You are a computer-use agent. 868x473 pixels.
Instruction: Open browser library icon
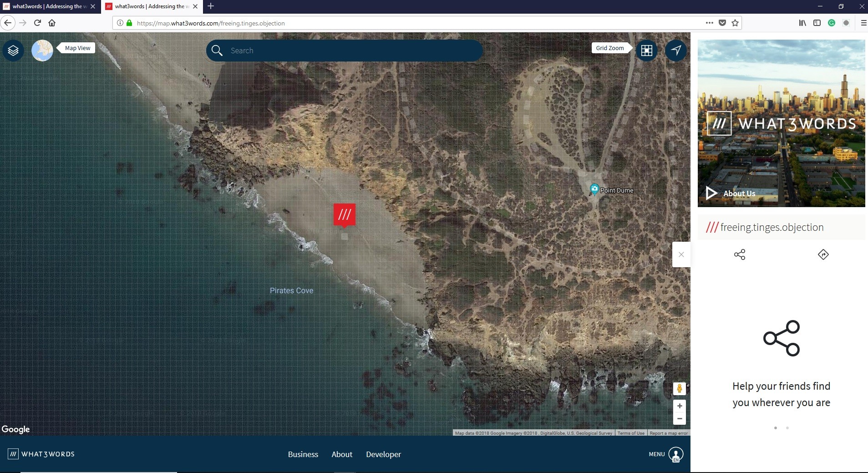point(802,23)
